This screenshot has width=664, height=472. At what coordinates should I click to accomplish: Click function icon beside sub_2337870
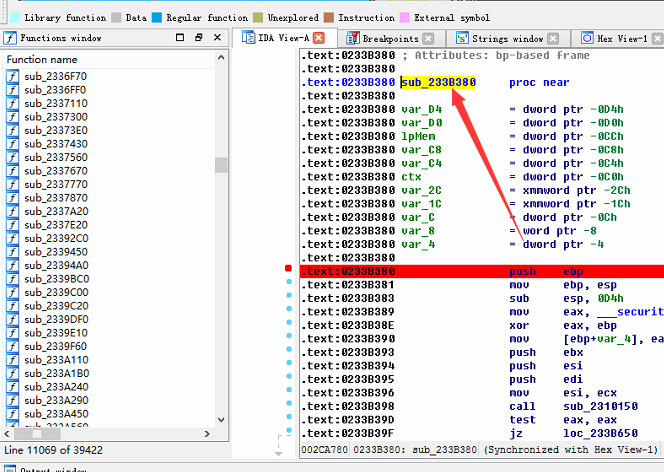tap(13, 198)
